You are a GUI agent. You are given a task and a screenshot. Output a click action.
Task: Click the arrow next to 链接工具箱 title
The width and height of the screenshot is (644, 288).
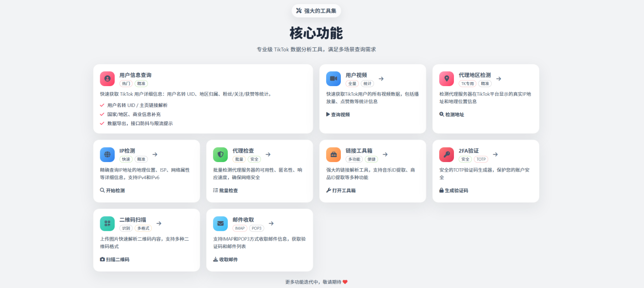[x=385, y=154]
